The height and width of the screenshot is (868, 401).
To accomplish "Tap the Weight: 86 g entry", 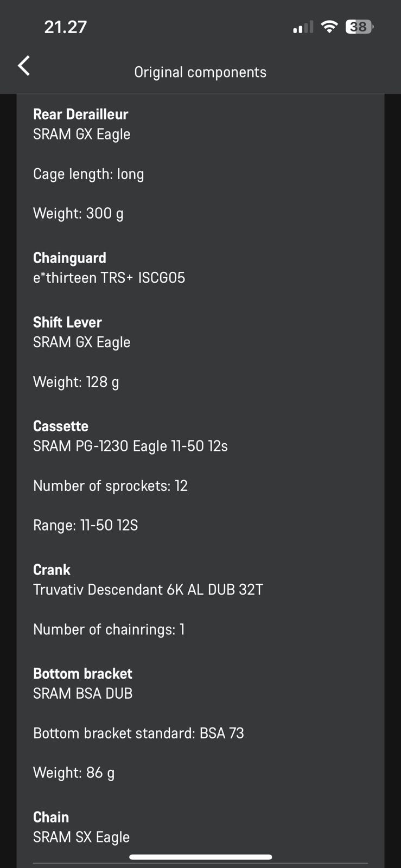I will [74, 773].
